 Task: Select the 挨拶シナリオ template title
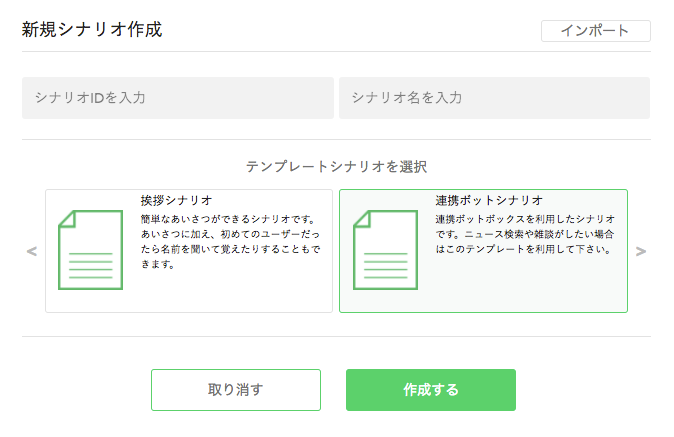pos(177,201)
